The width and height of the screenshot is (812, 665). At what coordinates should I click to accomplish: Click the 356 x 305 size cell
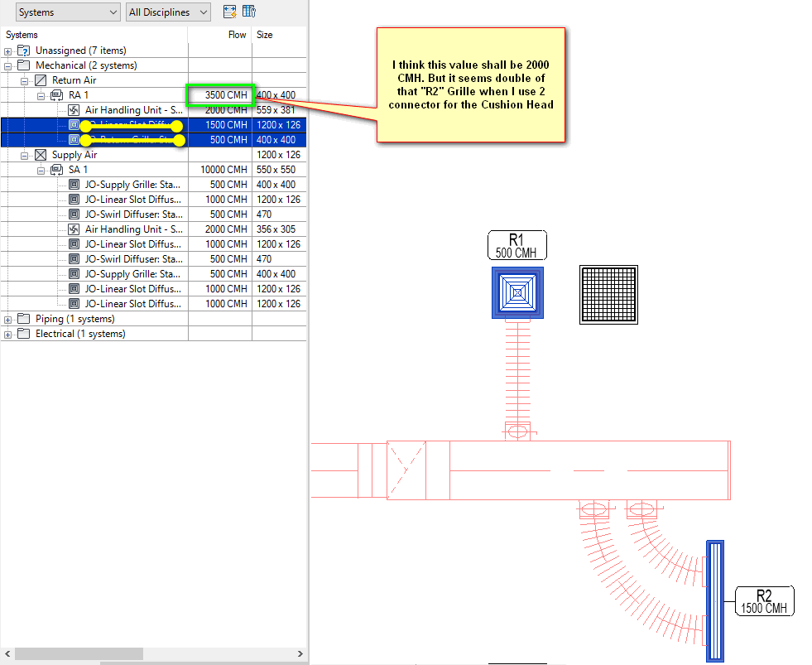point(280,229)
